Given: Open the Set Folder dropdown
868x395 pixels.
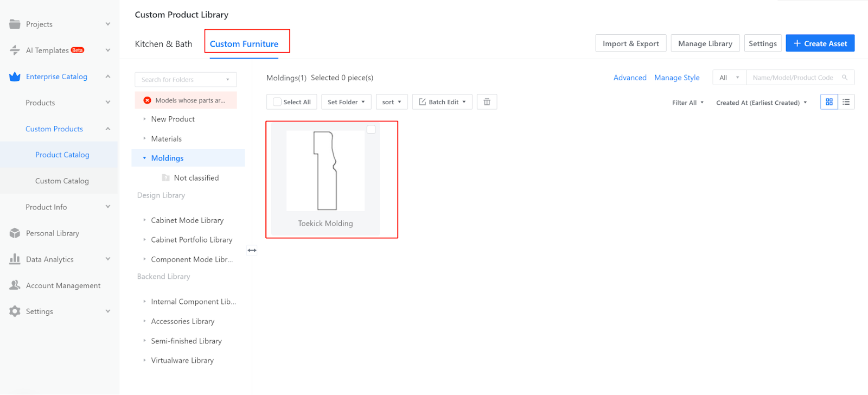Looking at the screenshot, I should (x=346, y=102).
